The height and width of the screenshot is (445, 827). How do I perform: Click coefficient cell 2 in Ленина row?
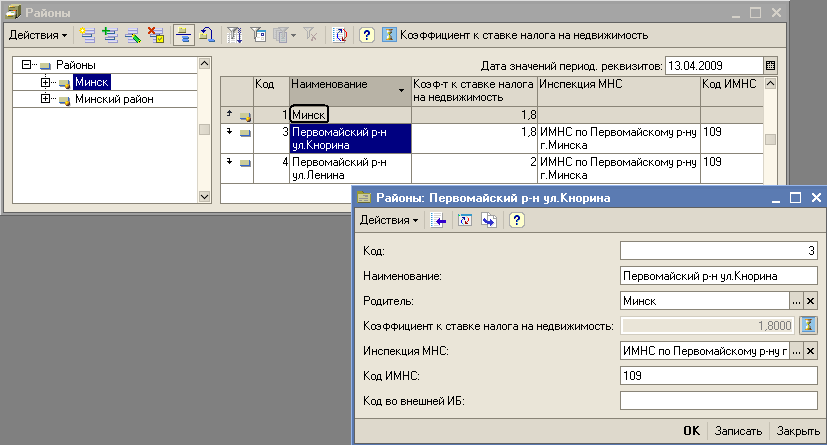pyautogui.click(x=474, y=169)
